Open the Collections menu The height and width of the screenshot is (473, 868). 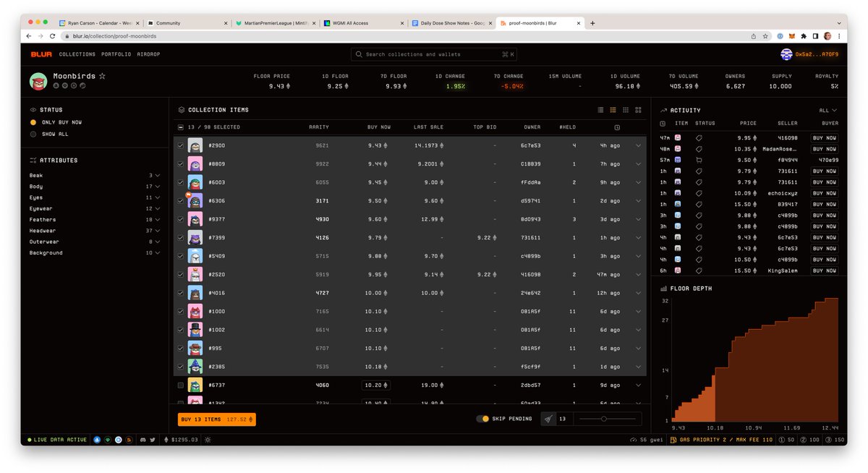pyautogui.click(x=77, y=54)
